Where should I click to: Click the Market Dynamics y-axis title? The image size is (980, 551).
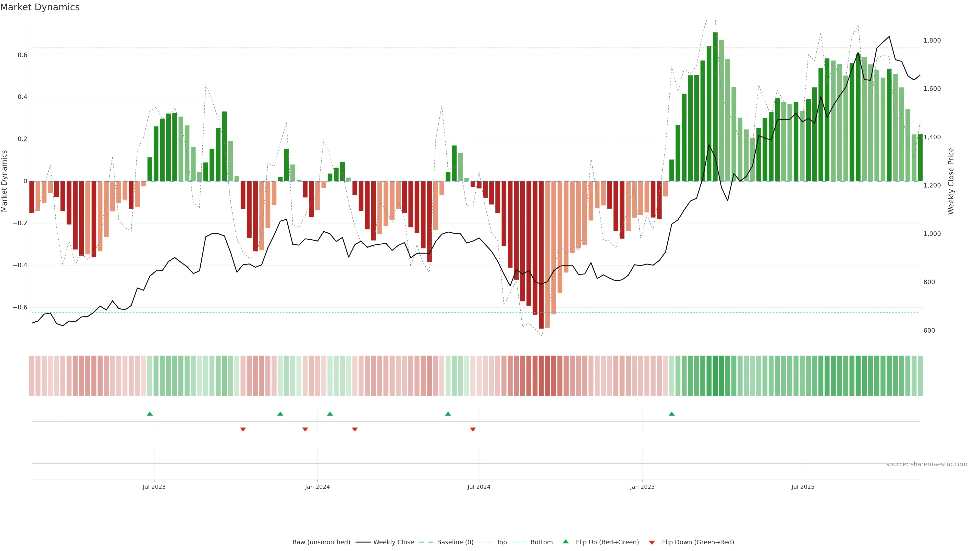coord(5,181)
